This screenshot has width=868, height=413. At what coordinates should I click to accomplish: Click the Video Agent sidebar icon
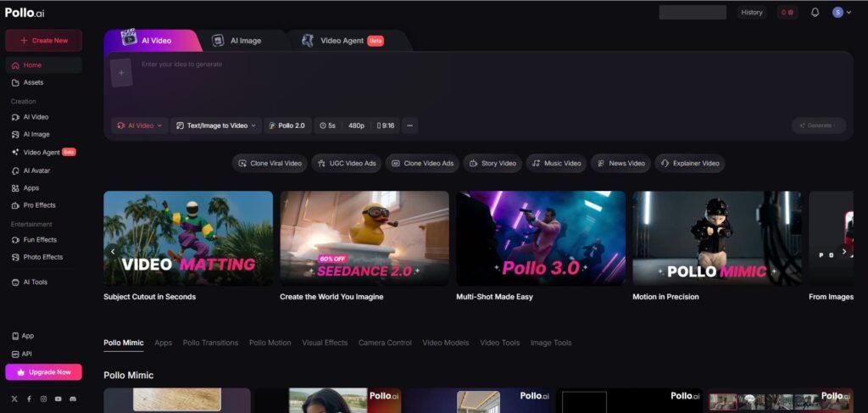pyautogui.click(x=15, y=153)
